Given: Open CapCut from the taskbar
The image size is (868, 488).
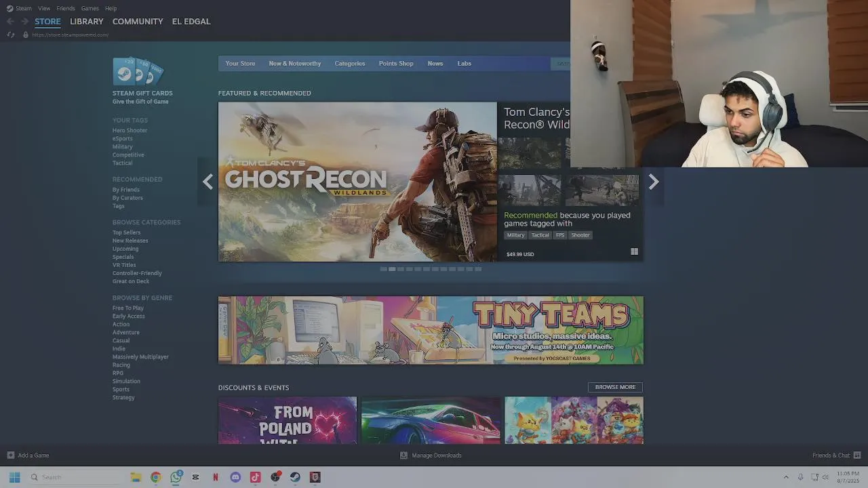Looking at the screenshot, I should pyautogui.click(x=195, y=477).
